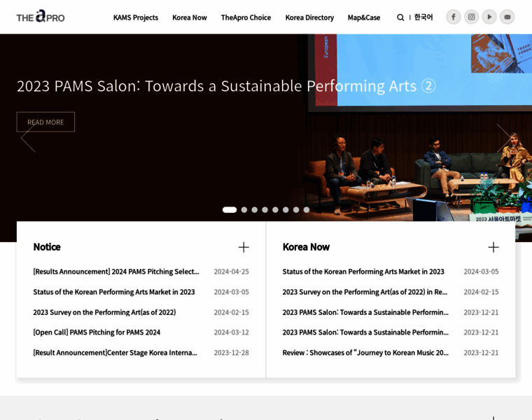The image size is (532, 420).
Task: Expand Korea Now section with plus icon
Action: click(493, 247)
